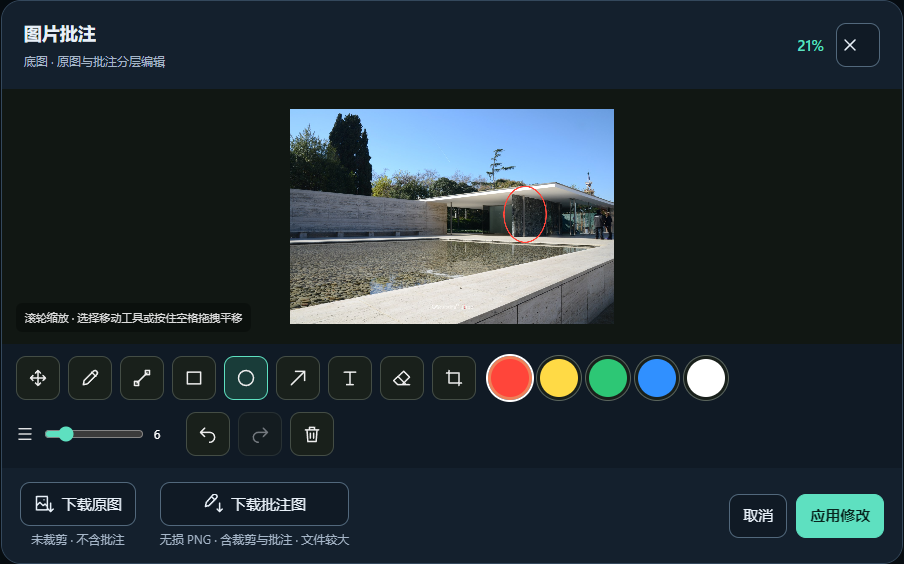904x564 pixels.
Task: Click the stroke width lines icon
Action: (25, 434)
